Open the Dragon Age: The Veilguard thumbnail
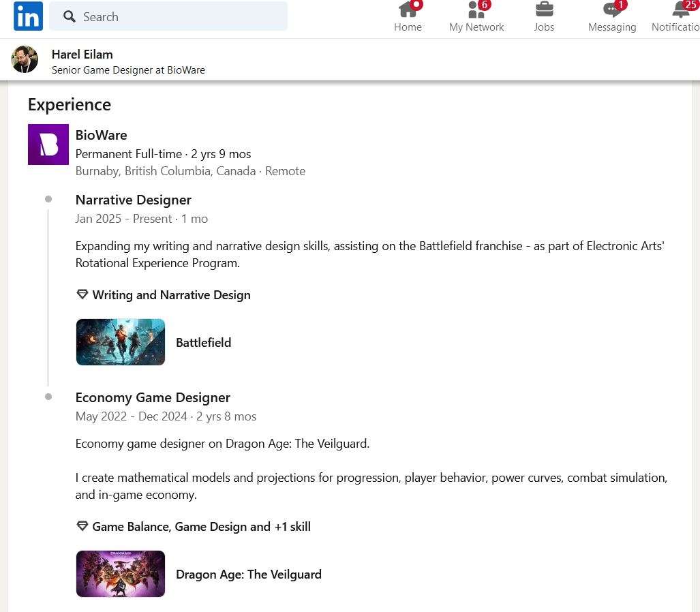 pyautogui.click(x=121, y=574)
